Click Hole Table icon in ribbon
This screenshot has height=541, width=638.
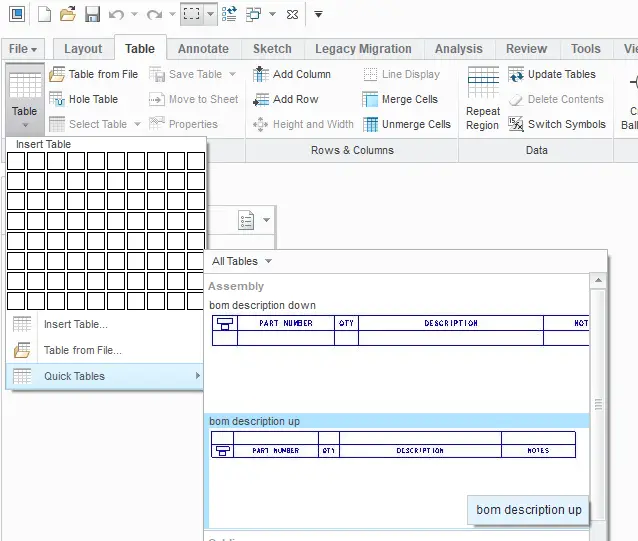click(x=57, y=99)
